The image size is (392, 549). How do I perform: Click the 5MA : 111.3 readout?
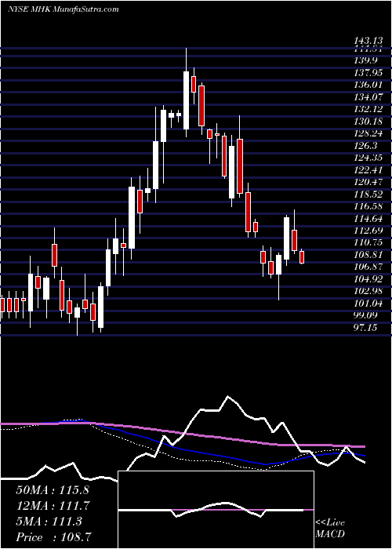coord(49,522)
